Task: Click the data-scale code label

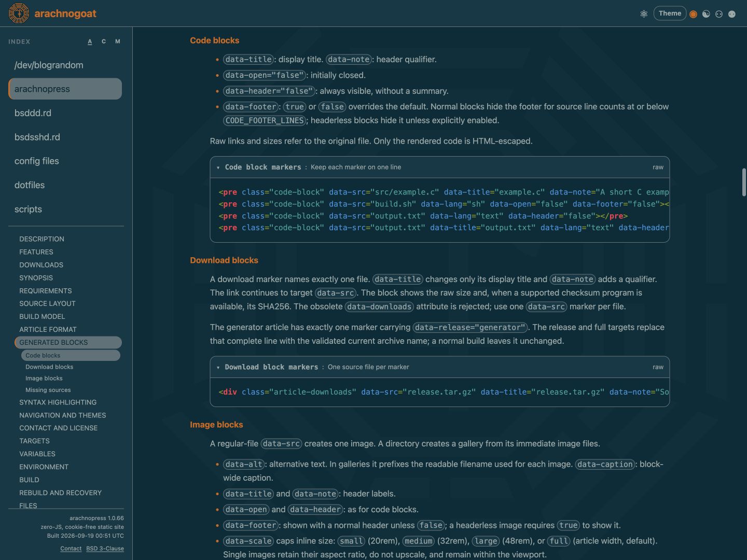Action: click(x=248, y=541)
